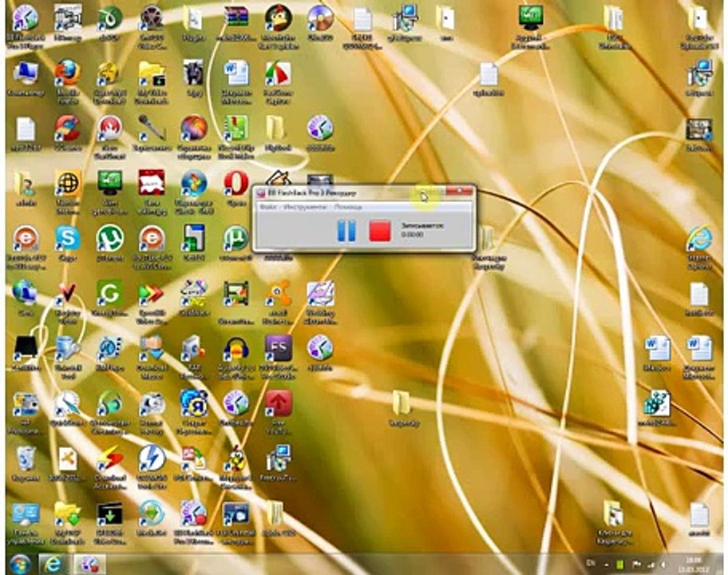Select the Yandex desktop shortcut

(x=194, y=411)
